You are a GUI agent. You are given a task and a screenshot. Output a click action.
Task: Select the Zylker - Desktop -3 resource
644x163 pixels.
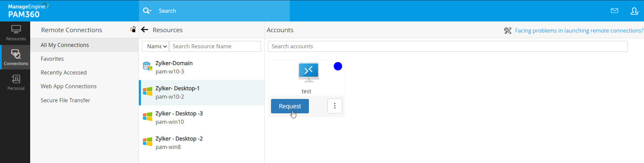(x=202, y=118)
